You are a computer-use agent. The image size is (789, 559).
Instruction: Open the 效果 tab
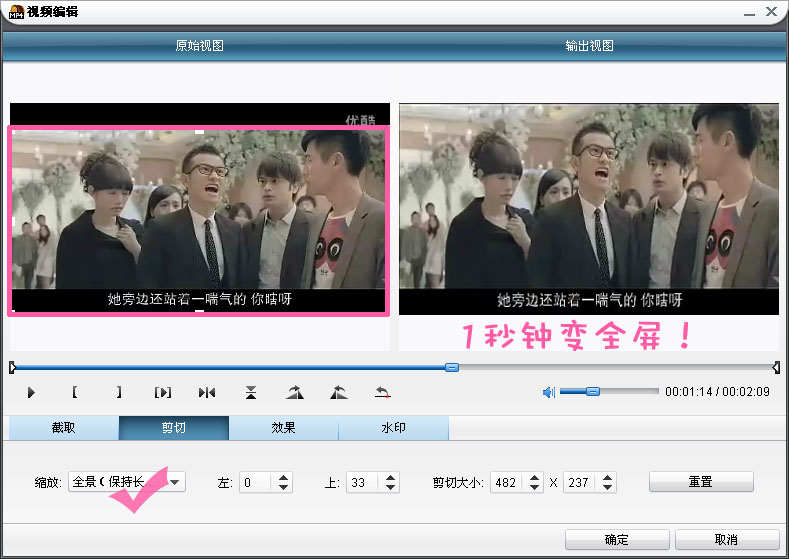283,428
